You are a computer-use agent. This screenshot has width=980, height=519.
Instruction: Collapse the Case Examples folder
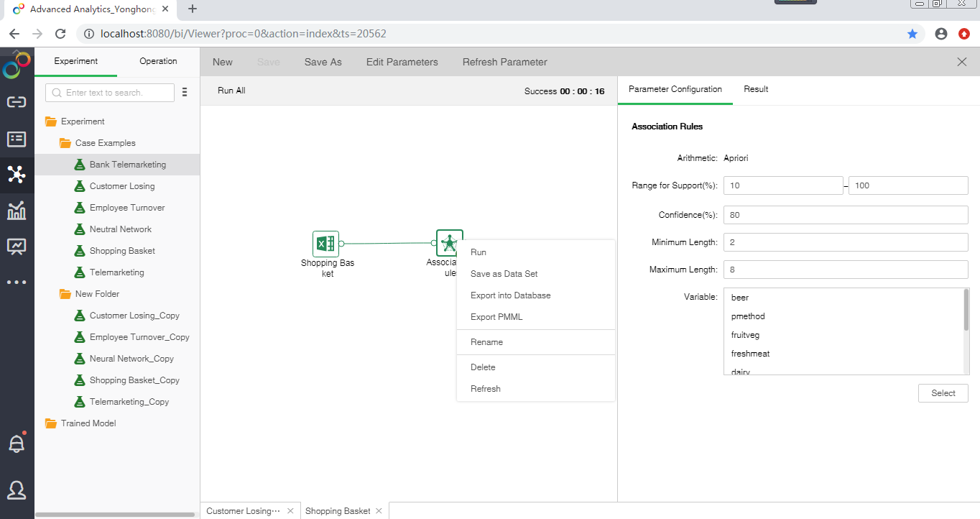[x=65, y=143]
